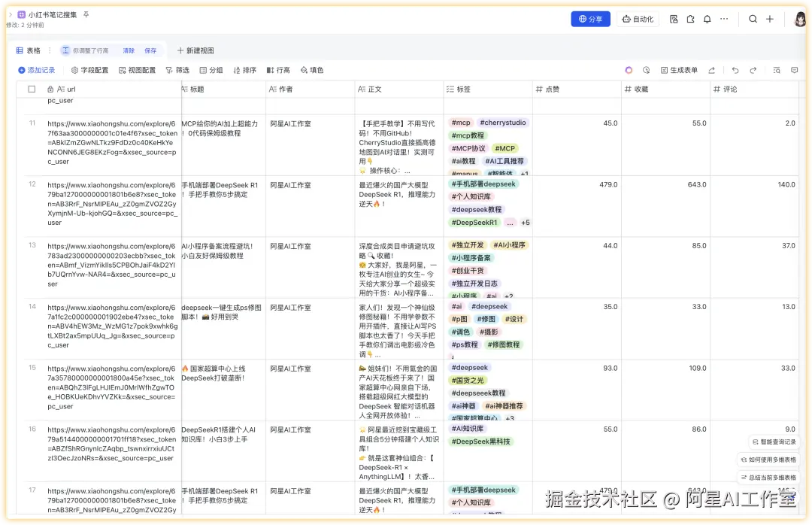This screenshot has height=525, width=812.
Task: Switch to the 表格 tab
Action: pos(28,50)
